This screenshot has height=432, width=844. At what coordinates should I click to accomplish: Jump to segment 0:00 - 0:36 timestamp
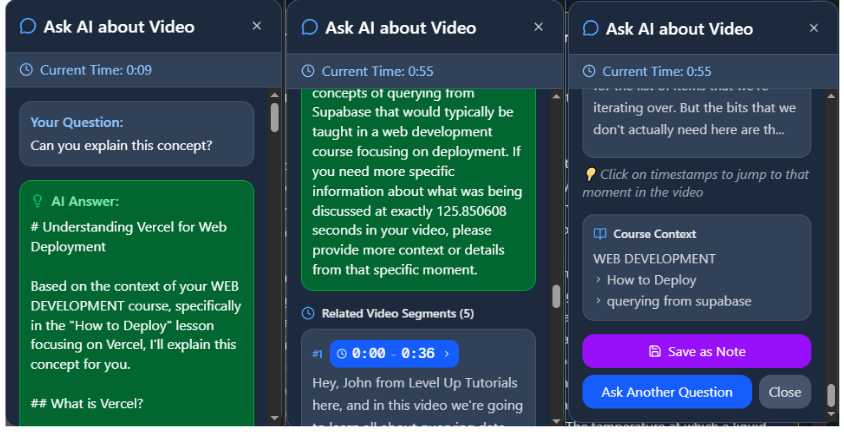[x=393, y=353]
